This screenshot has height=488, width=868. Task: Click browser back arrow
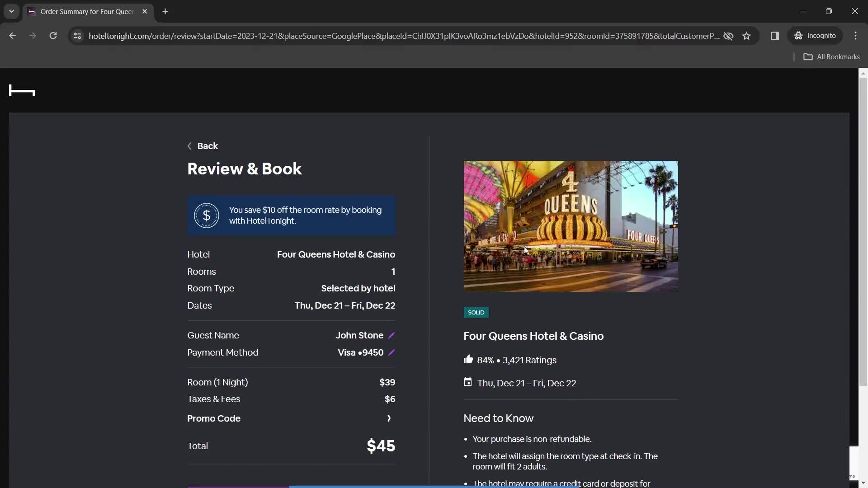12,36
